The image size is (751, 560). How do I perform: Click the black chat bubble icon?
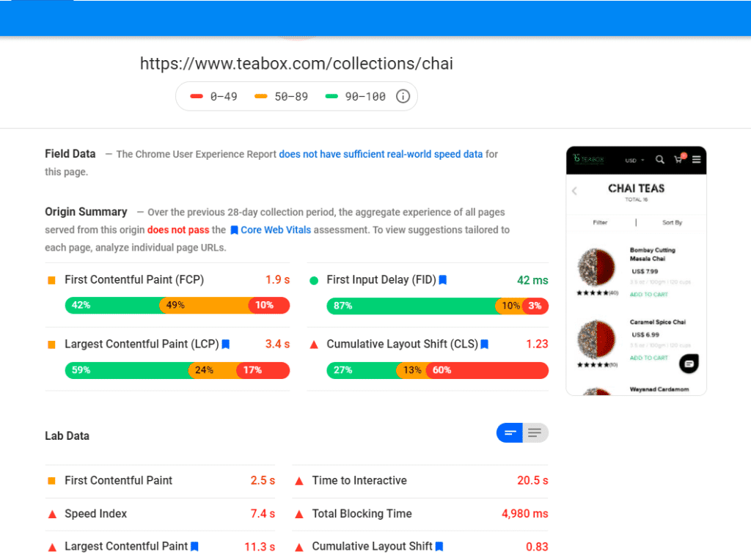click(689, 363)
